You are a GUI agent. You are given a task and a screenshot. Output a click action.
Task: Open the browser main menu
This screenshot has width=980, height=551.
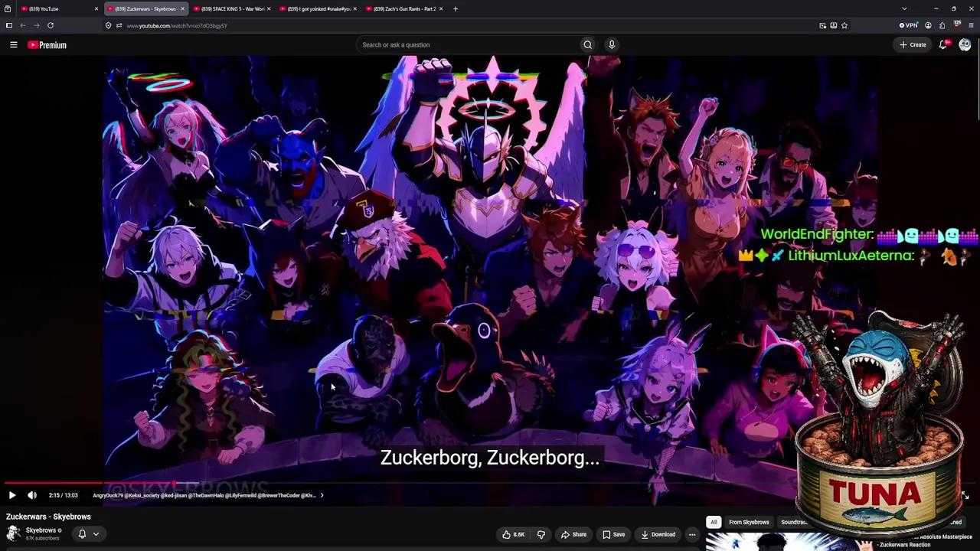click(x=972, y=25)
